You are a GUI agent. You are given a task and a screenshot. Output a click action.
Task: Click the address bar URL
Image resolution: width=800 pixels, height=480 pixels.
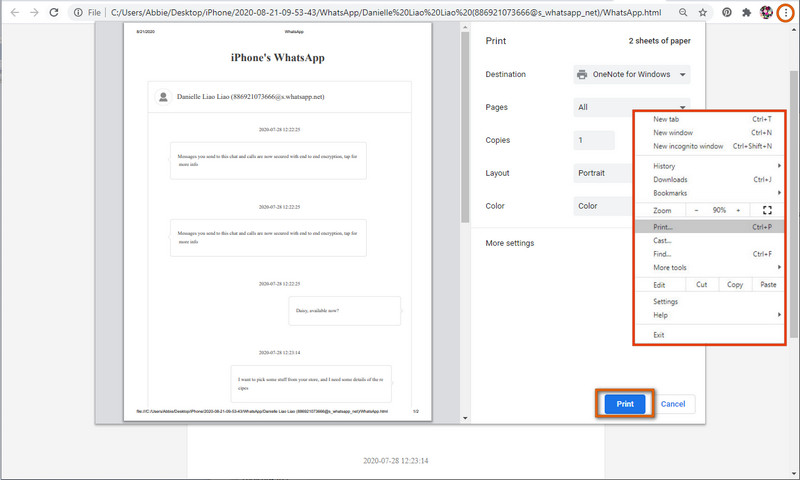pos(386,12)
